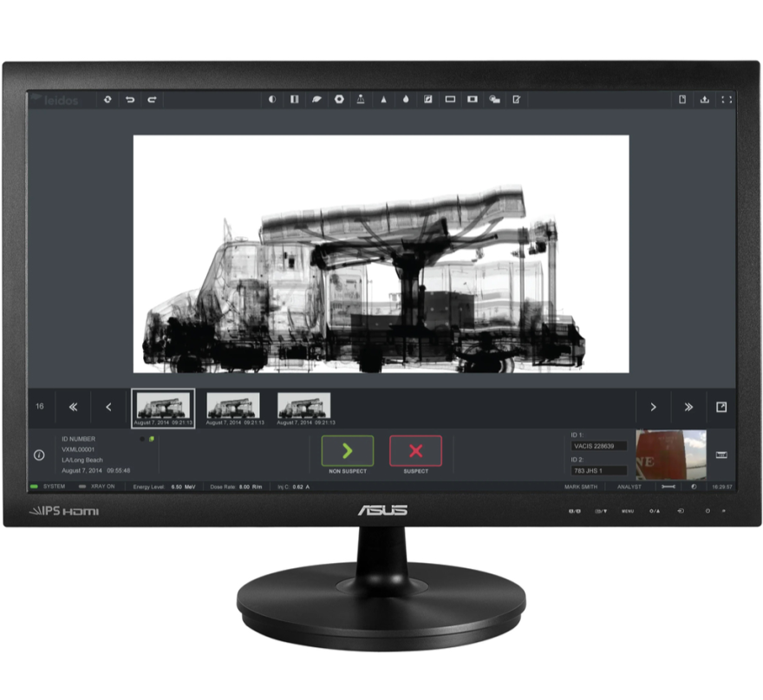Click the reset image icon in toolbar

pos(108,100)
